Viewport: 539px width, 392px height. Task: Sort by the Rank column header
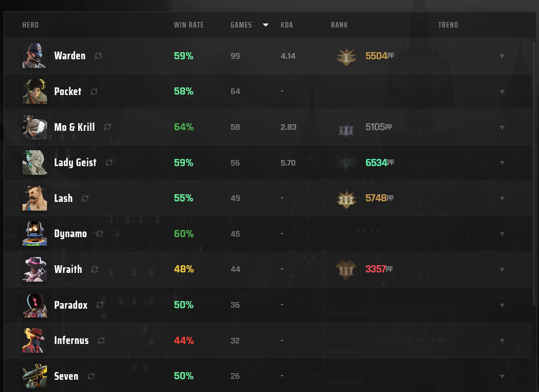pyautogui.click(x=339, y=25)
